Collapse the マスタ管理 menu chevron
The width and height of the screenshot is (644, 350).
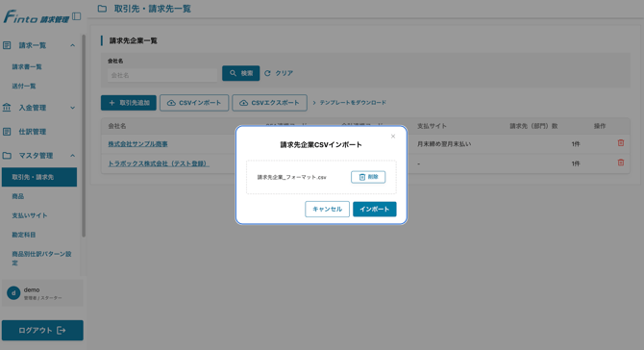click(x=73, y=155)
